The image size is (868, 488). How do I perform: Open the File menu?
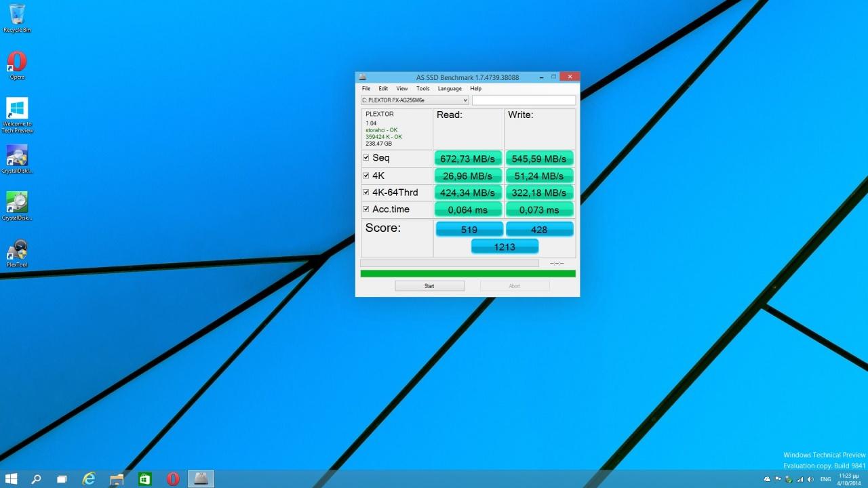(366, 89)
